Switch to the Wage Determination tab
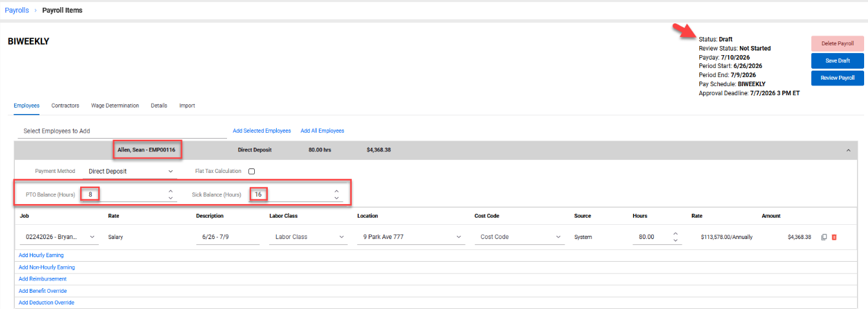 coord(115,106)
